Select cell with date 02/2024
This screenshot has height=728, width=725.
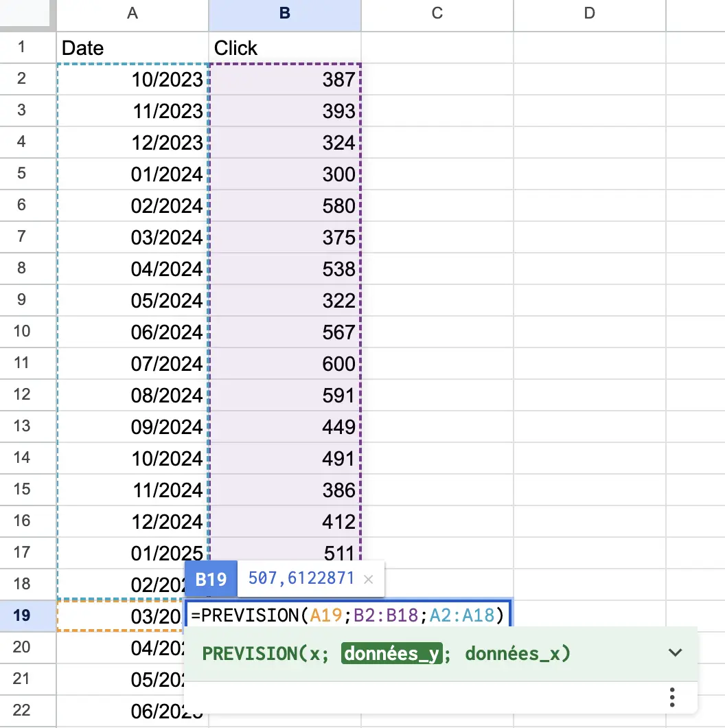[x=133, y=205]
